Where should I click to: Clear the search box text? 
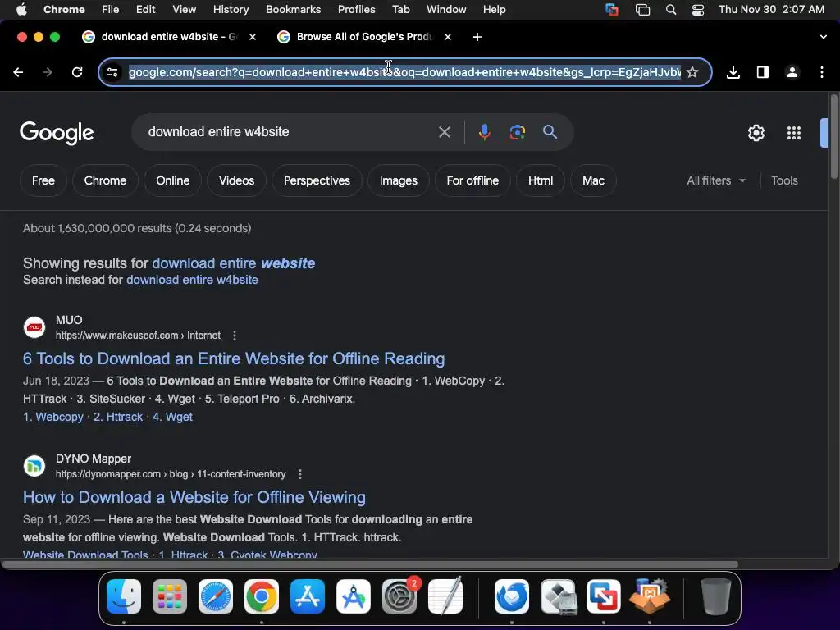444,132
